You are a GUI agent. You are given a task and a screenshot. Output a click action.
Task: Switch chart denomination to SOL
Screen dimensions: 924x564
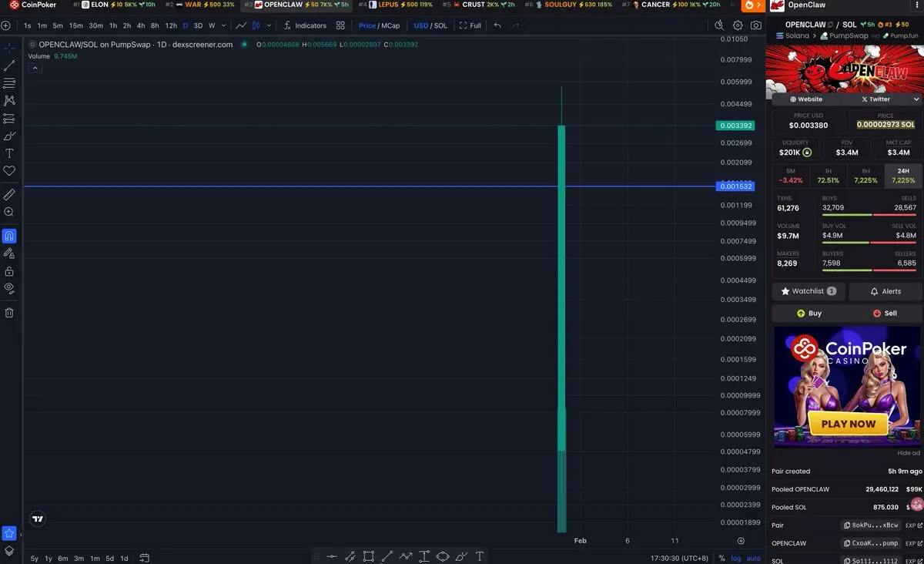440,25
